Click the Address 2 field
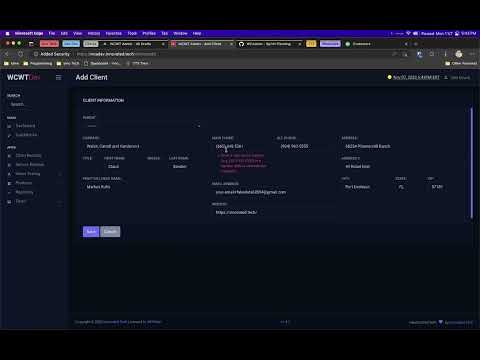 [x=403, y=166]
